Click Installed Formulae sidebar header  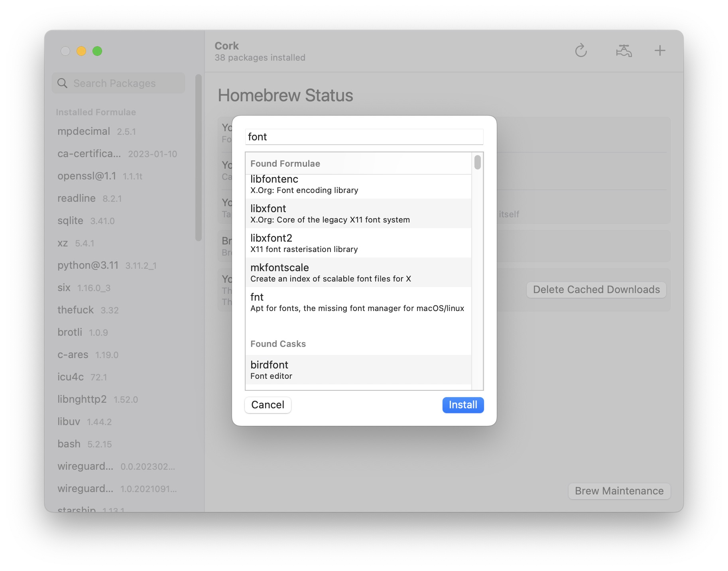(x=96, y=112)
